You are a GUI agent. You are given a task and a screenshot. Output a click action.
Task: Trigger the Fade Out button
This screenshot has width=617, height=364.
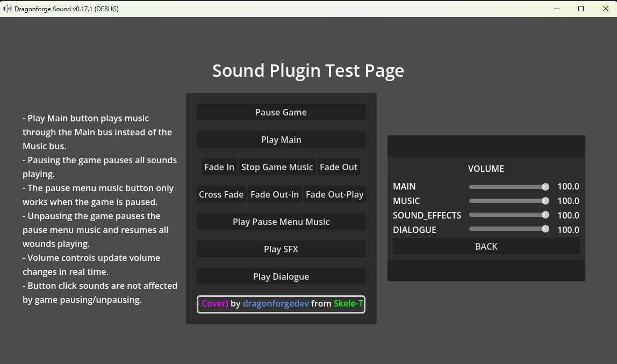pos(339,167)
